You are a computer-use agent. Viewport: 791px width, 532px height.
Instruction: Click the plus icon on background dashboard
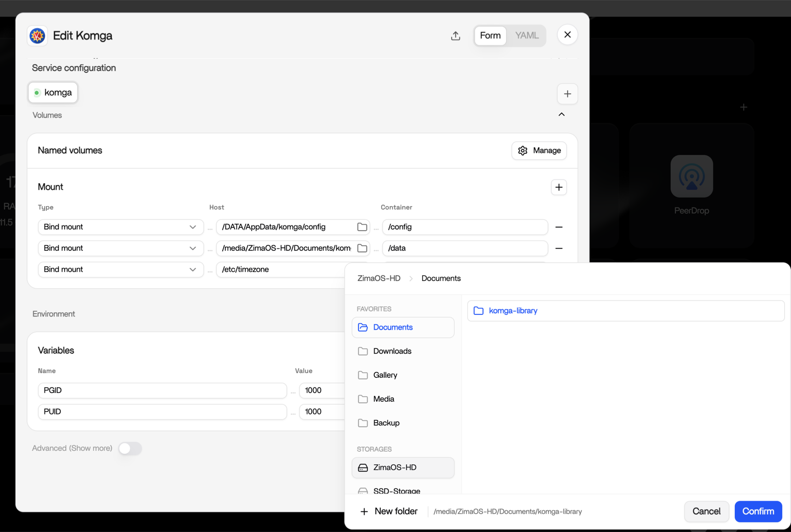[744, 107]
